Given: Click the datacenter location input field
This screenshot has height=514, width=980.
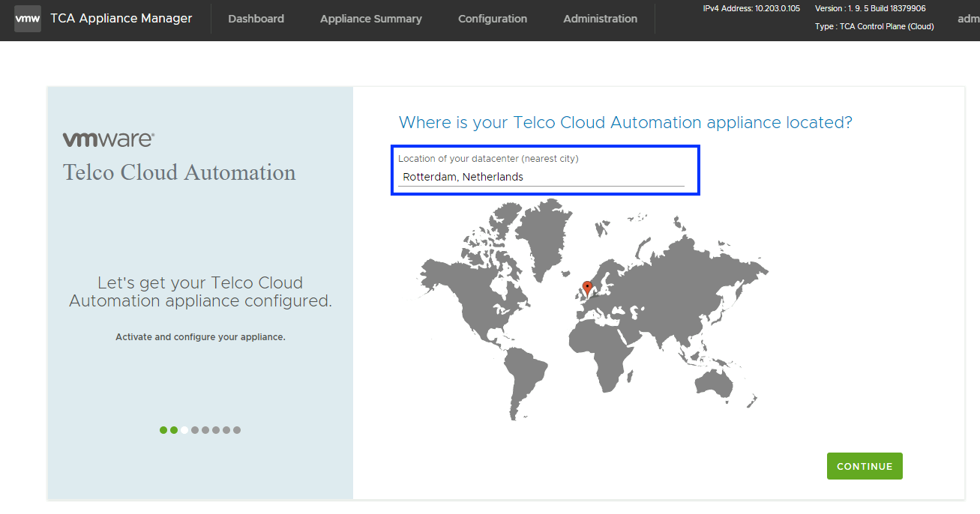Looking at the screenshot, I should 541,178.
